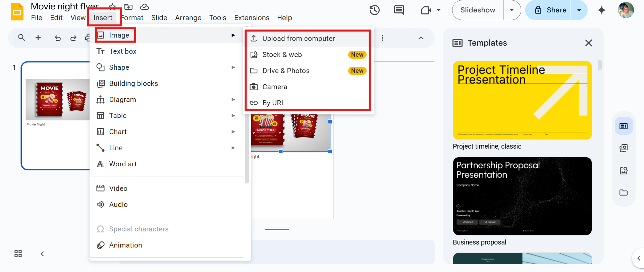Redo the last action

pos(73,38)
